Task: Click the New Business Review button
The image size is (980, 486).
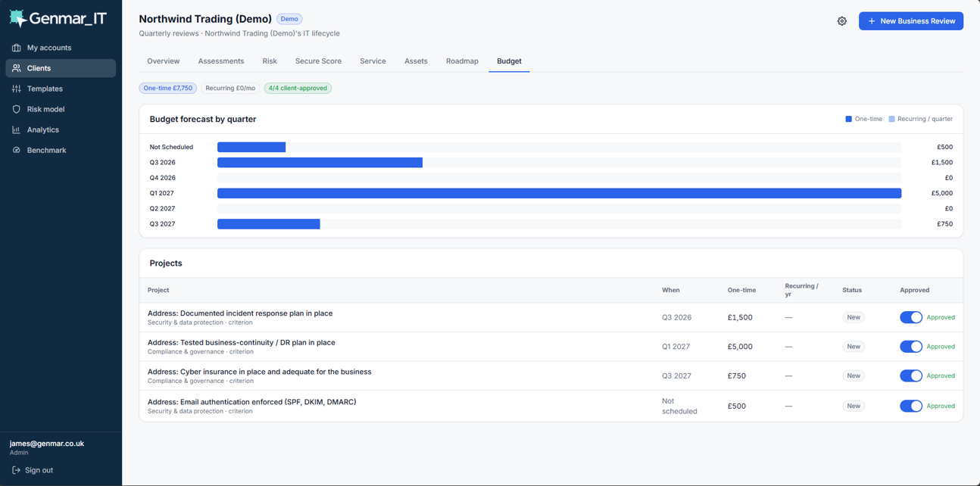Action: [911, 21]
